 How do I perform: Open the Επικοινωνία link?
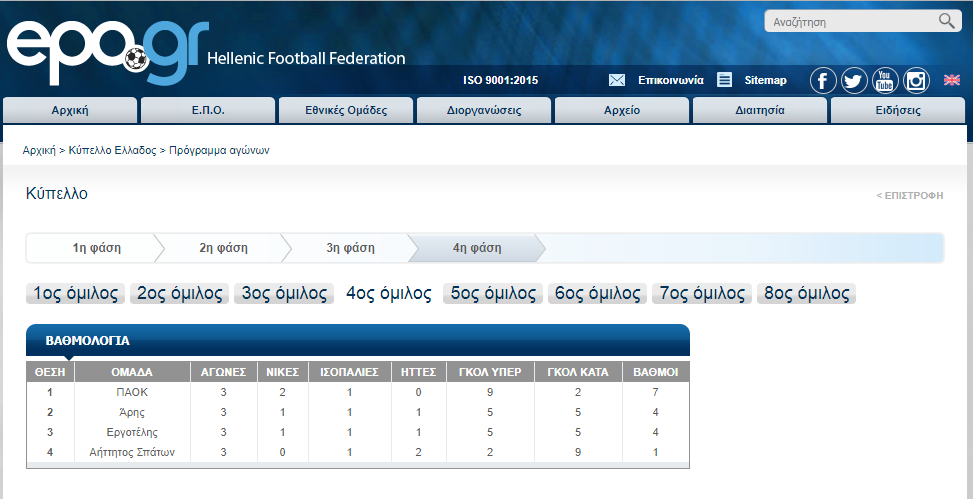coord(671,80)
